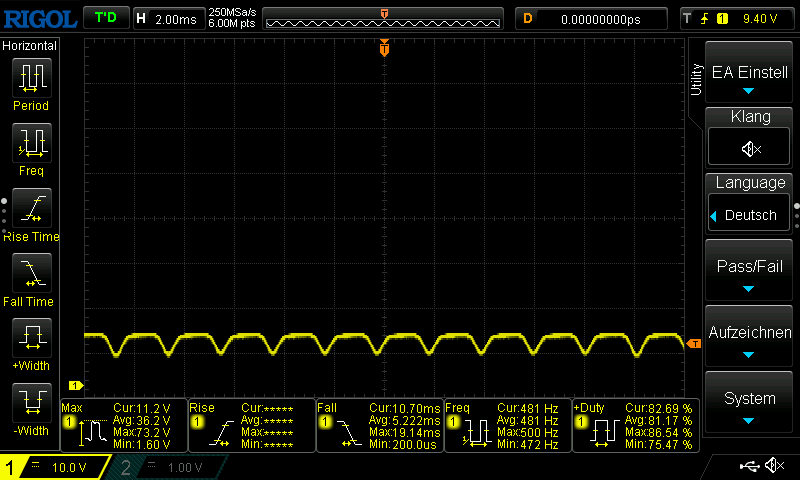
Task: Select the Rise Time measurement icon
Action: point(32,208)
